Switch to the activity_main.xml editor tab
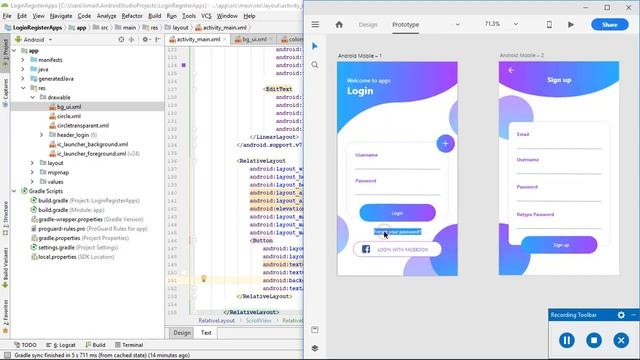This screenshot has width=640, height=360. tap(198, 39)
